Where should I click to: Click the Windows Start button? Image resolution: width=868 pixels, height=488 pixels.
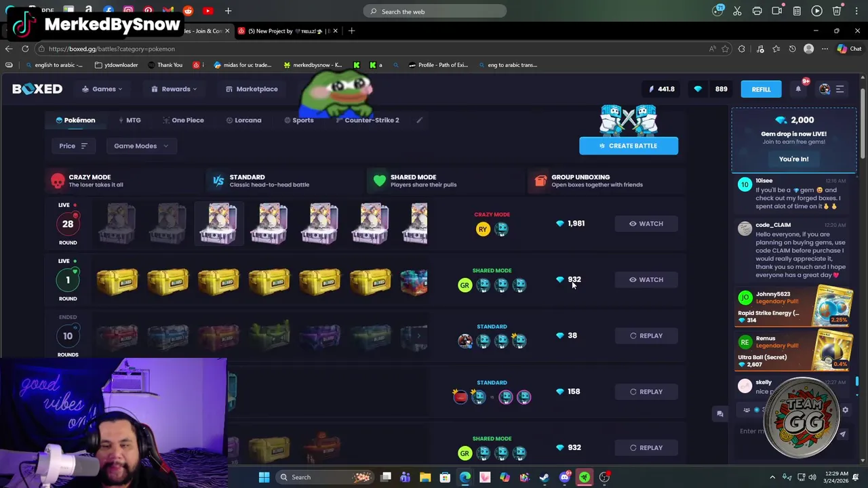(264, 477)
